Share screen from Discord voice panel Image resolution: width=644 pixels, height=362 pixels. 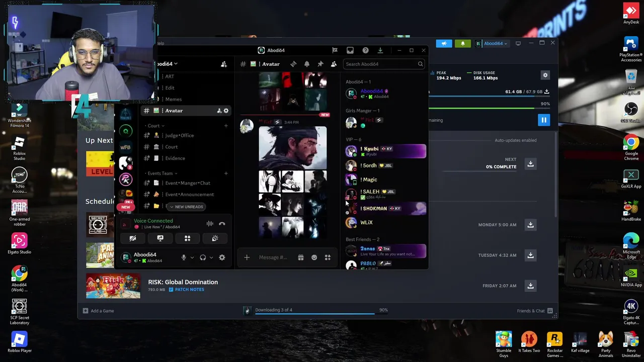(160, 239)
